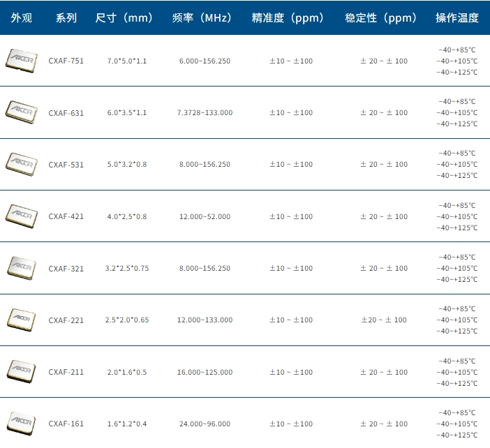
Task: Open the CXAF-531 product thumbnail
Action: point(21,163)
